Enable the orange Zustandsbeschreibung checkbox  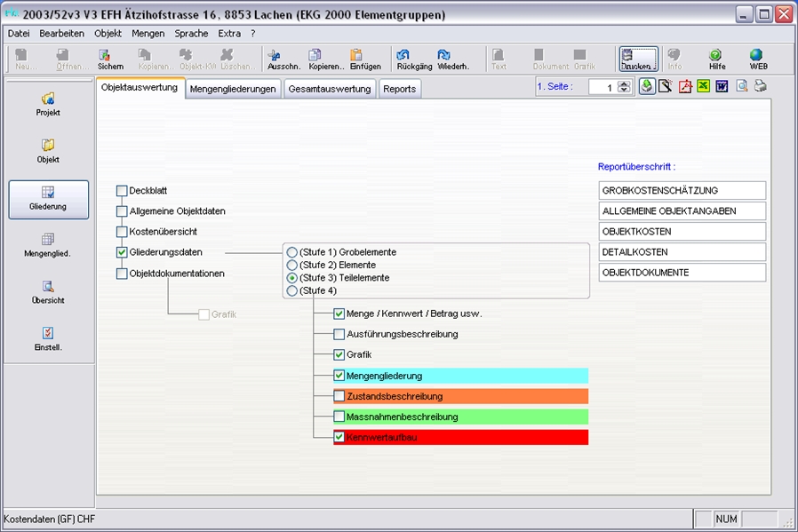(339, 396)
